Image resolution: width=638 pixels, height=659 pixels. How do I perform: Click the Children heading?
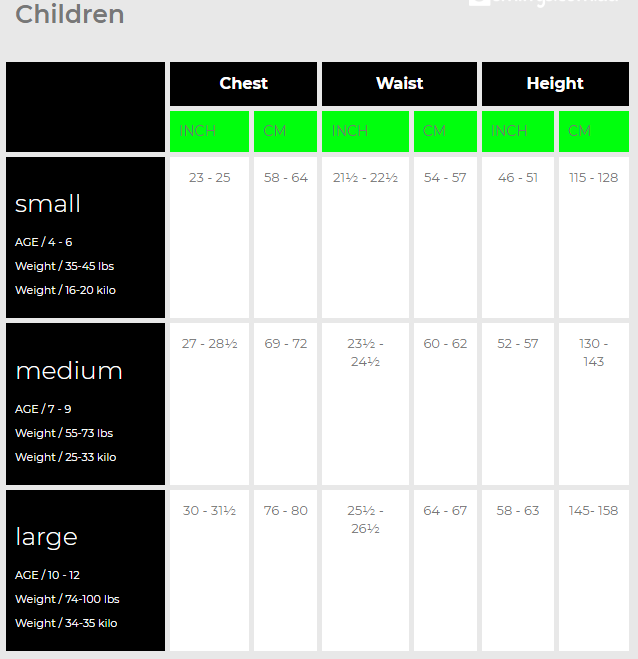70,15
